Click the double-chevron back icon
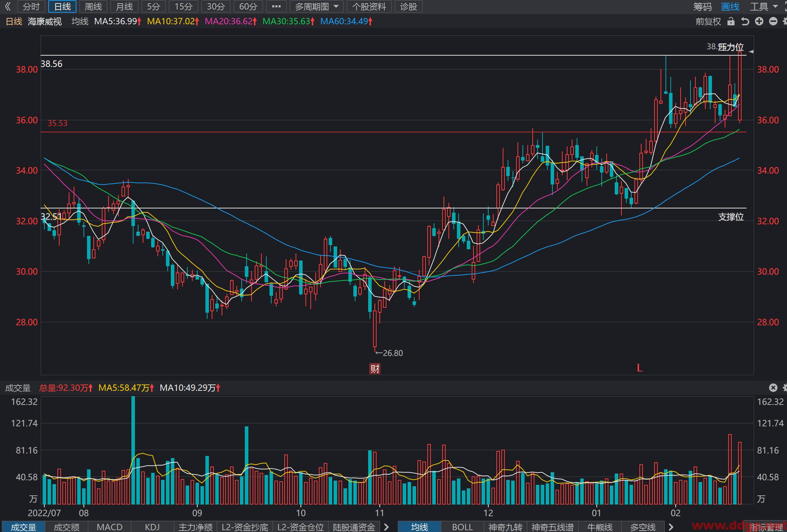This screenshot has width=787, height=532. coord(8,6)
